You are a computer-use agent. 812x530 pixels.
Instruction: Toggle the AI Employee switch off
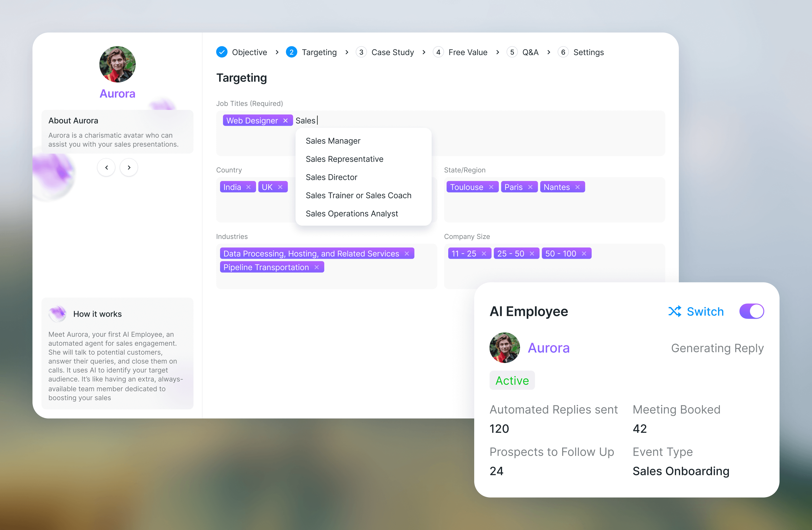pyautogui.click(x=751, y=311)
